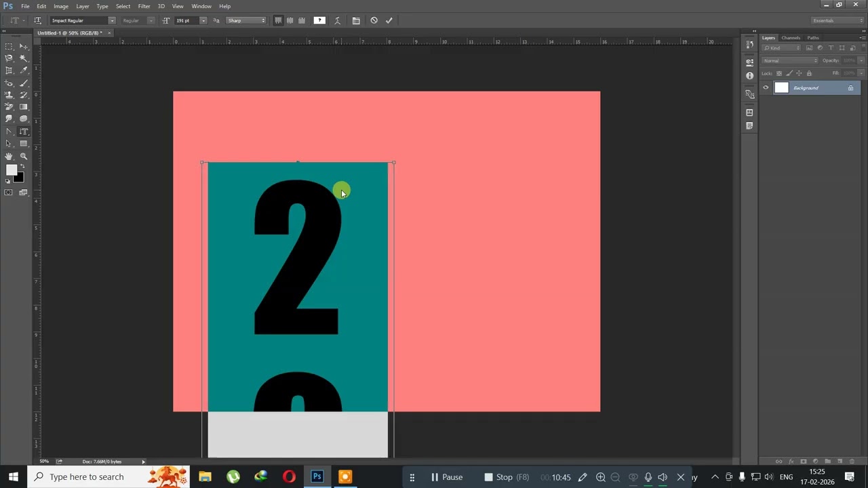This screenshot has height=488, width=868.
Task: Toggle Quick Mask mode
Action: tap(9, 192)
